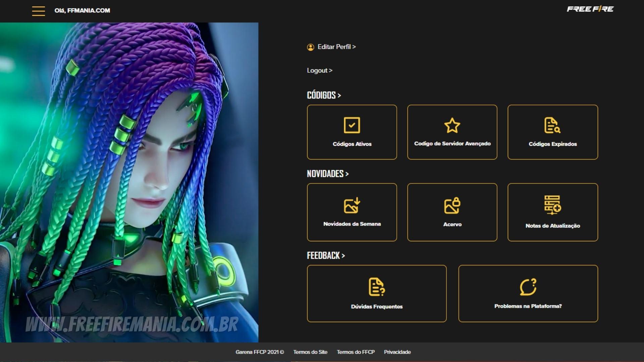Open Privacidade footer link
The height and width of the screenshot is (362, 644).
(397, 352)
